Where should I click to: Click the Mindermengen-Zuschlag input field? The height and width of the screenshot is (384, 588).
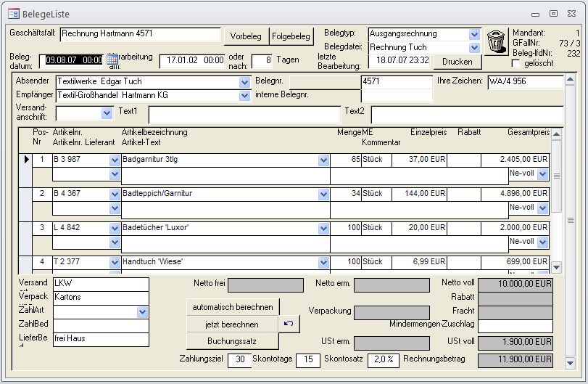pyautogui.click(x=515, y=325)
